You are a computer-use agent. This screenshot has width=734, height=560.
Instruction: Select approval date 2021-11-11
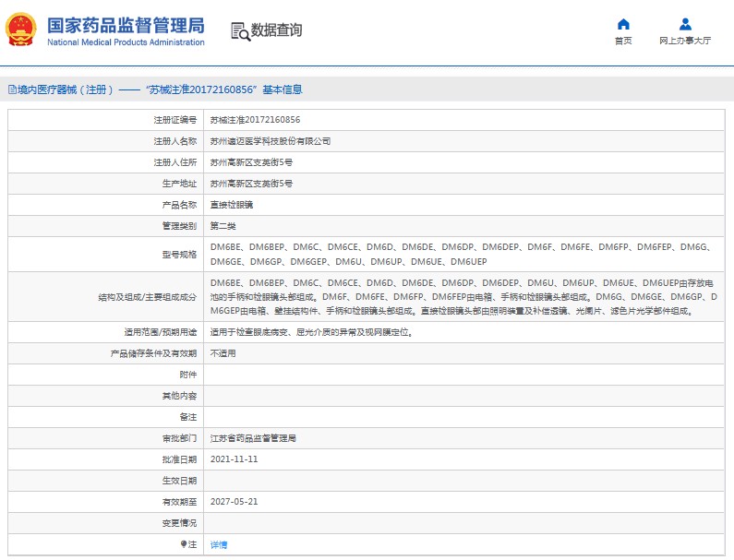click(235, 459)
